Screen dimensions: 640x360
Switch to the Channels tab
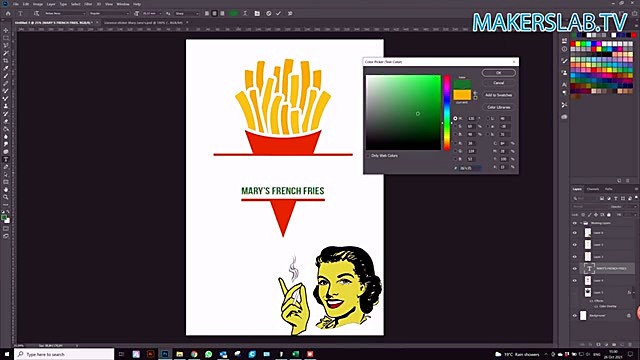pyautogui.click(x=593, y=189)
